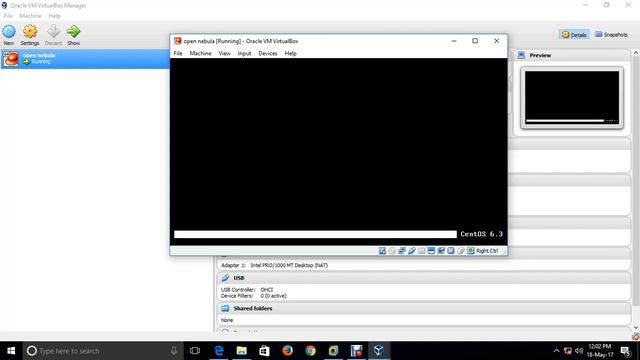Open Input menu in the VM window
This screenshot has height=360, width=640.
tap(244, 53)
